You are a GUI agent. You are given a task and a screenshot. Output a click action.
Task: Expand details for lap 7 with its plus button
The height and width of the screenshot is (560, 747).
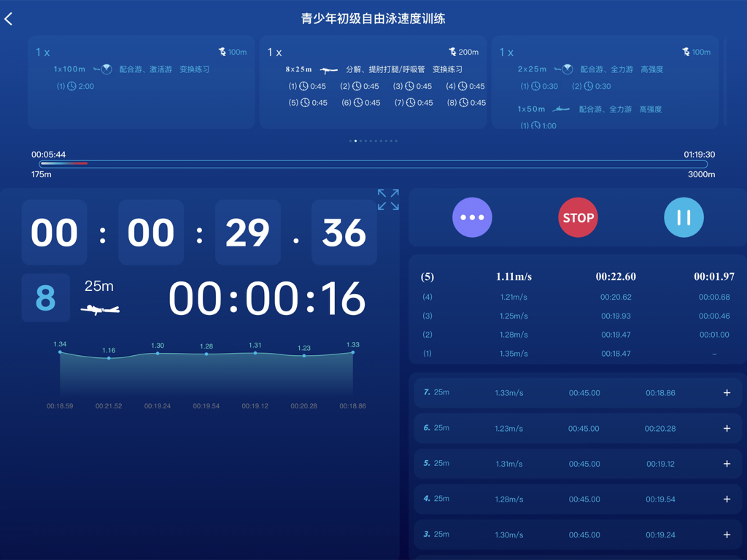[x=727, y=392]
